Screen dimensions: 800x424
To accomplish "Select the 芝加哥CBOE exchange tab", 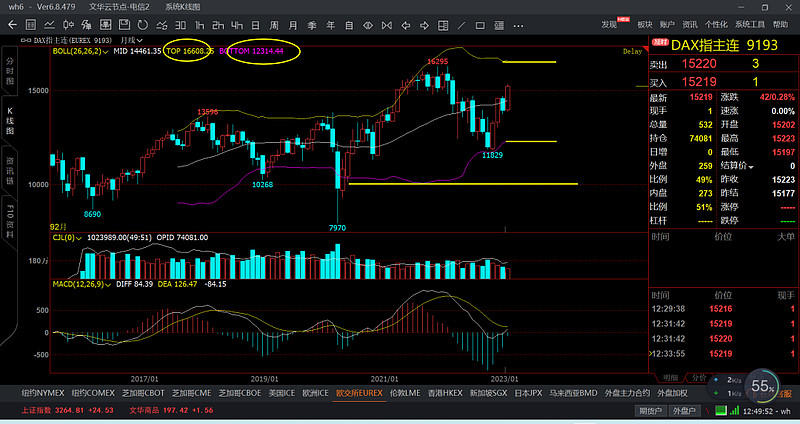I will click(240, 393).
